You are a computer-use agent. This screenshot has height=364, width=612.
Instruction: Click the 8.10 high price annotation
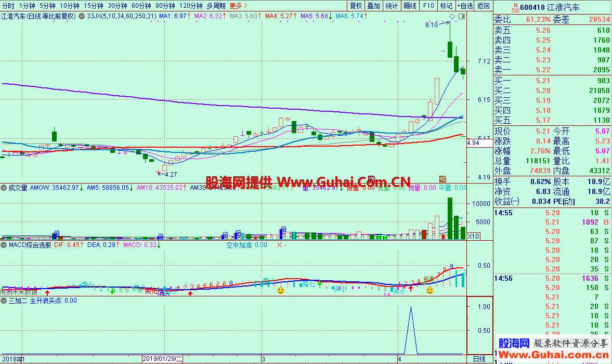point(431,25)
